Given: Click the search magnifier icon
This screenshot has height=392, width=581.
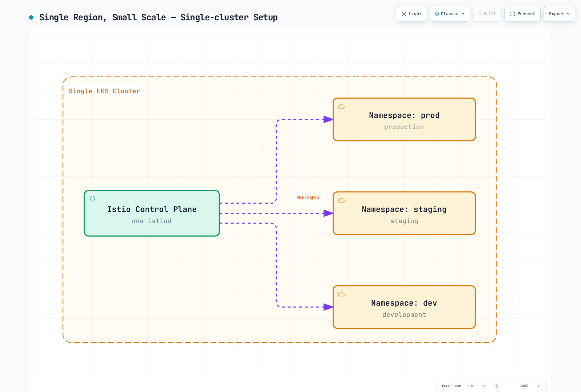Looking at the screenshot, I should click(484, 386).
